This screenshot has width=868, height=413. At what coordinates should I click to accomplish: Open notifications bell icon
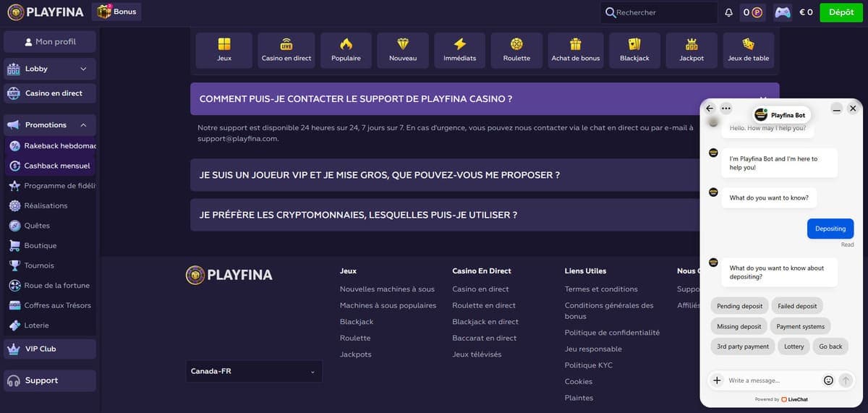(728, 12)
